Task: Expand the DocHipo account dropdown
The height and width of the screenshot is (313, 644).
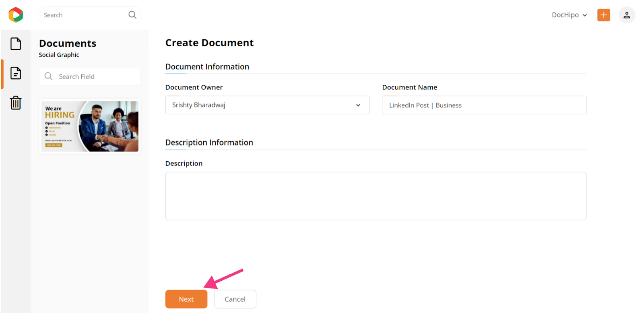Action: point(569,15)
